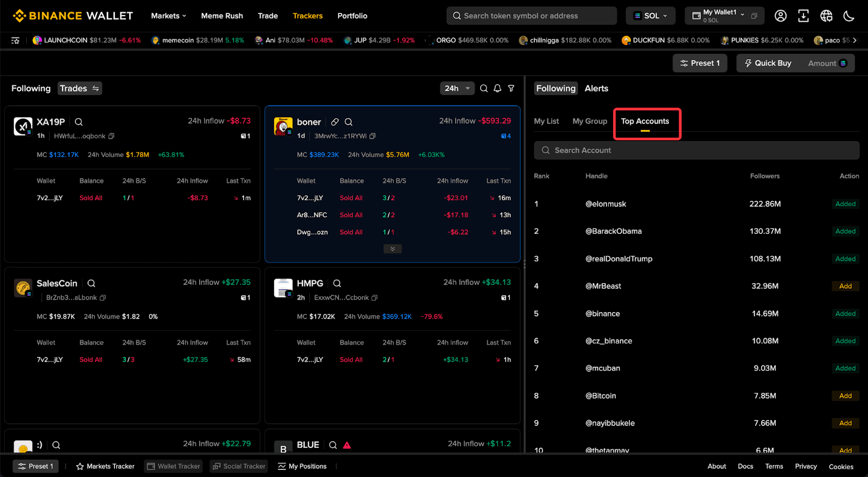Copy the XA19P contract address
This screenshot has width=868, height=477.
[x=111, y=136]
